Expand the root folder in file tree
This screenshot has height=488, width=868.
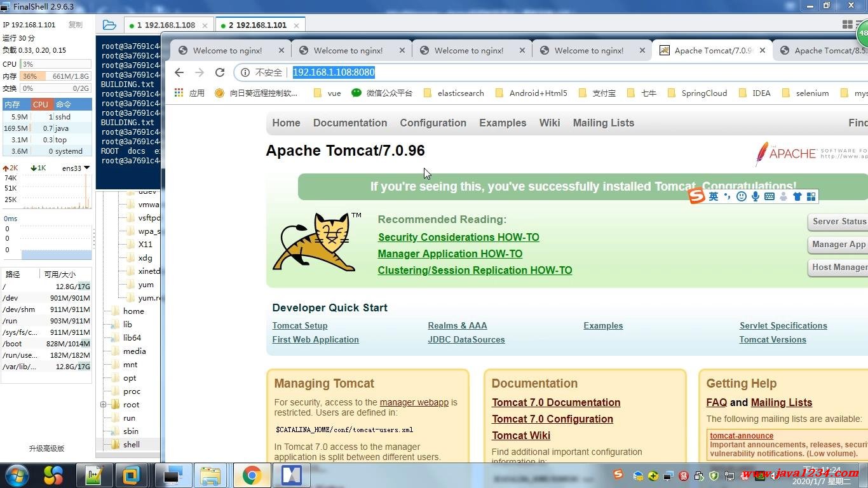pos(103,405)
